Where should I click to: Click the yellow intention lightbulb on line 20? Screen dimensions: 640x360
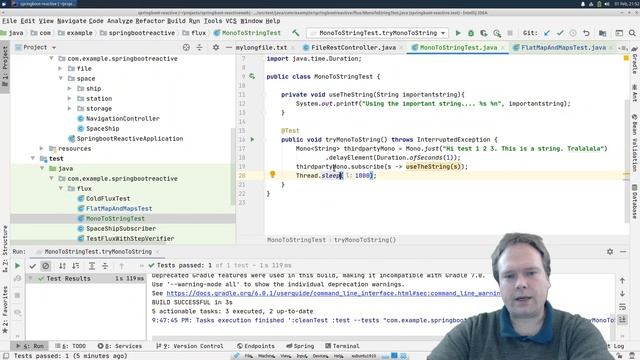[x=272, y=175]
